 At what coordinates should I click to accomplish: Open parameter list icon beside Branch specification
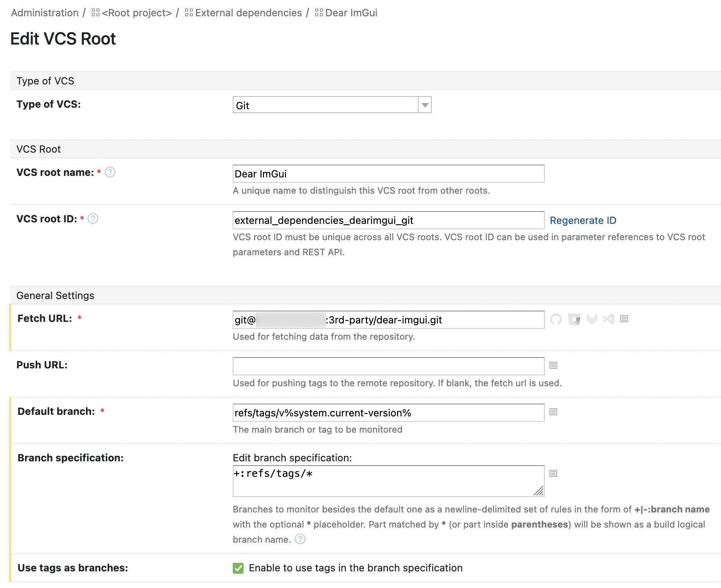pos(553,473)
